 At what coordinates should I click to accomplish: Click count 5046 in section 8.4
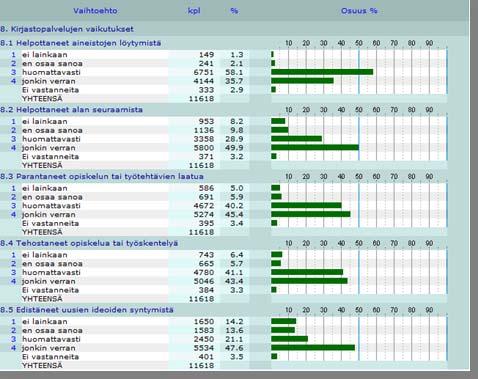pyautogui.click(x=204, y=281)
